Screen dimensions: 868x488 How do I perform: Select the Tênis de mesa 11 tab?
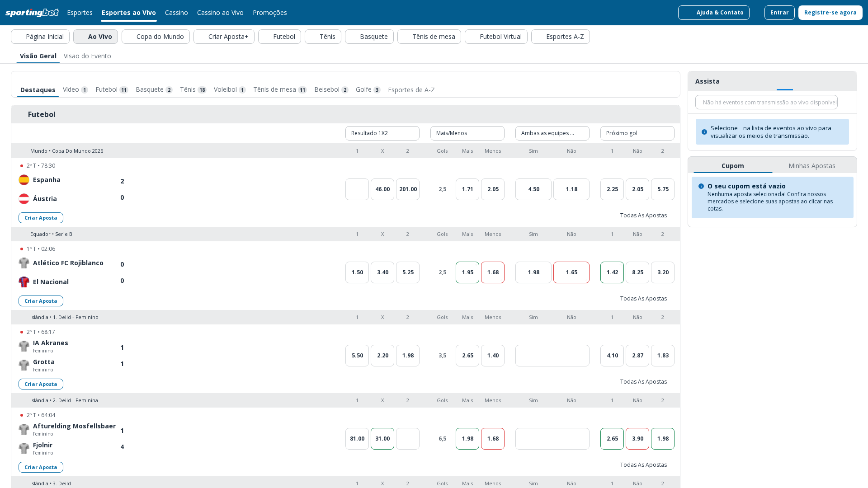280,89
